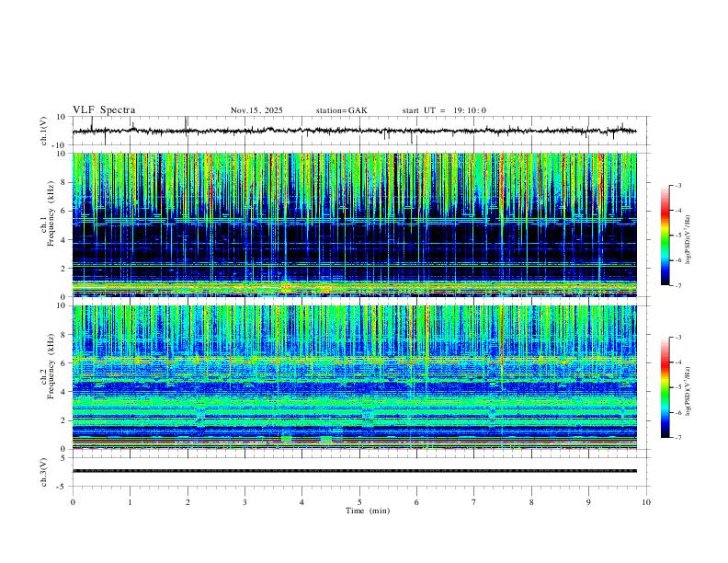Click the '-7' label on ch.2 color bar

(677, 438)
